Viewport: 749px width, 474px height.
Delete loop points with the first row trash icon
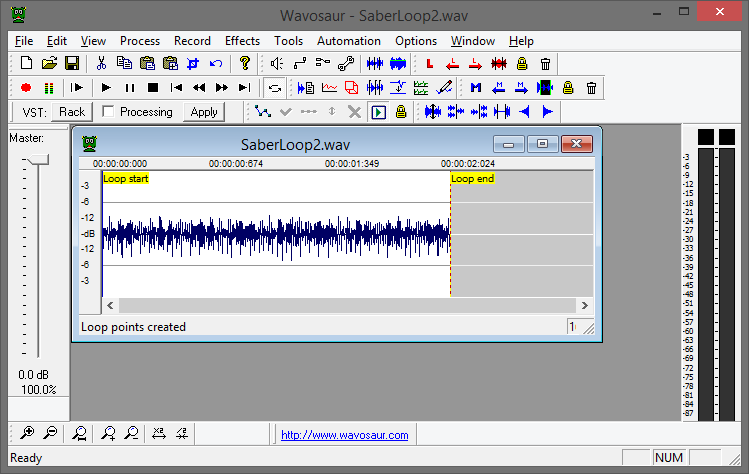pos(545,64)
